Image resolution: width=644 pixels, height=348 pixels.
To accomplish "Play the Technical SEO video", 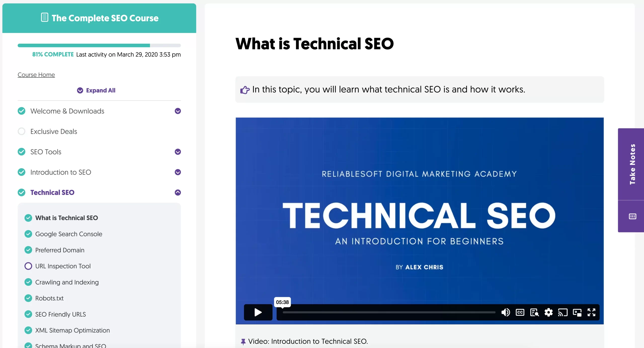I will tap(258, 312).
